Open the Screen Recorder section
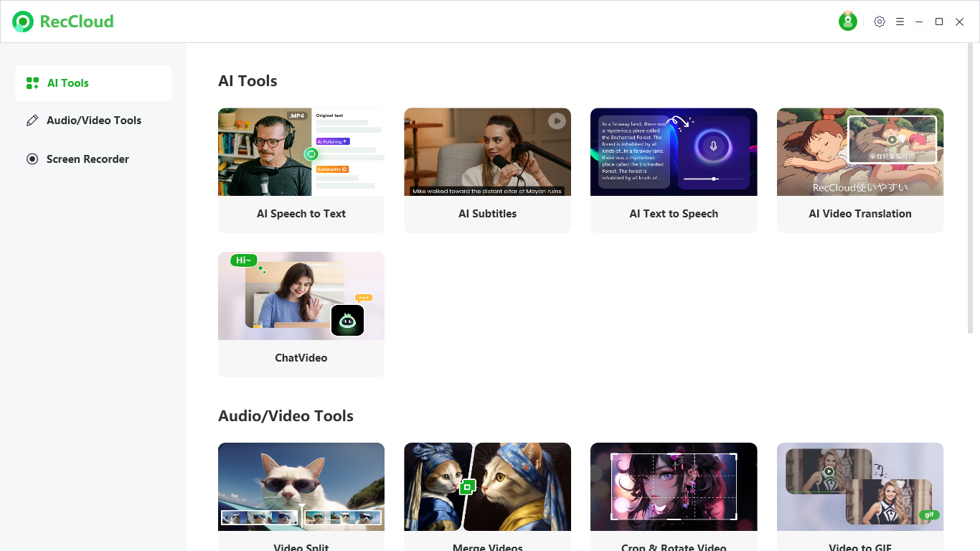980x551 pixels. [x=88, y=159]
